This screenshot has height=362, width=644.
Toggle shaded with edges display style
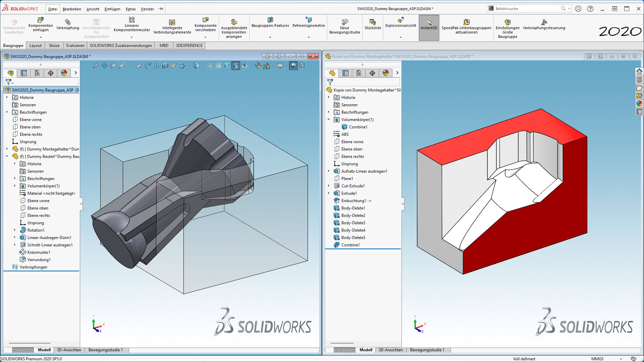pyautogui.click(x=236, y=66)
